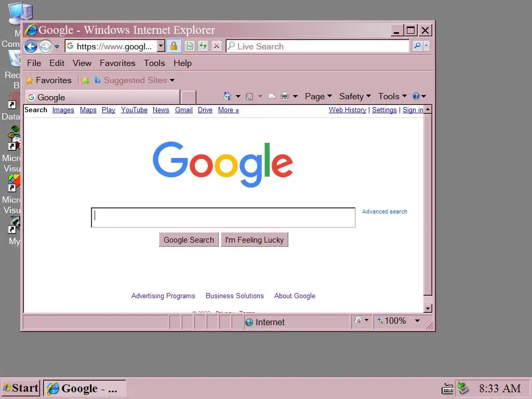
Task: Click the Windows Start button
Action: pyautogui.click(x=21, y=388)
